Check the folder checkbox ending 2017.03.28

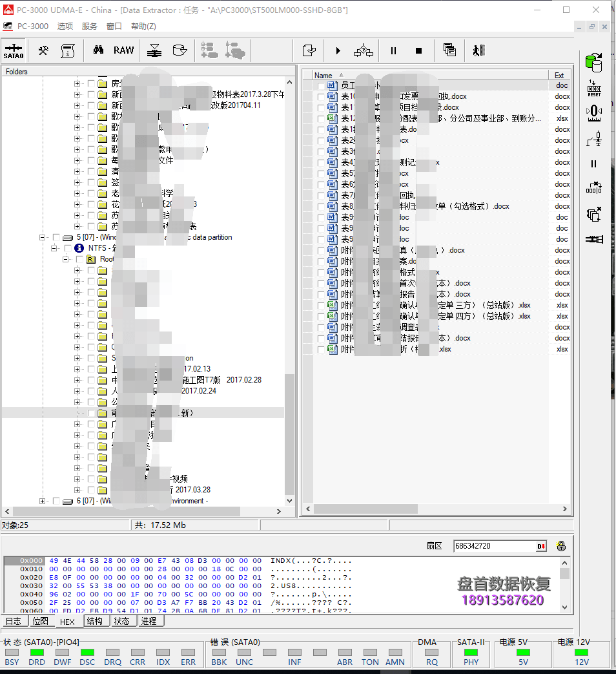click(x=91, y=490)
